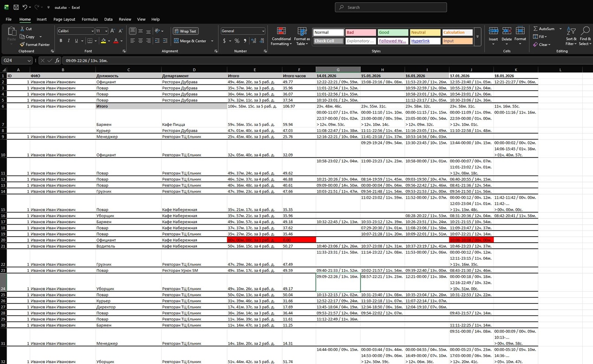593x364 pixels.
Task: Switch to the Page Layout tab
Action: [64, 19]
